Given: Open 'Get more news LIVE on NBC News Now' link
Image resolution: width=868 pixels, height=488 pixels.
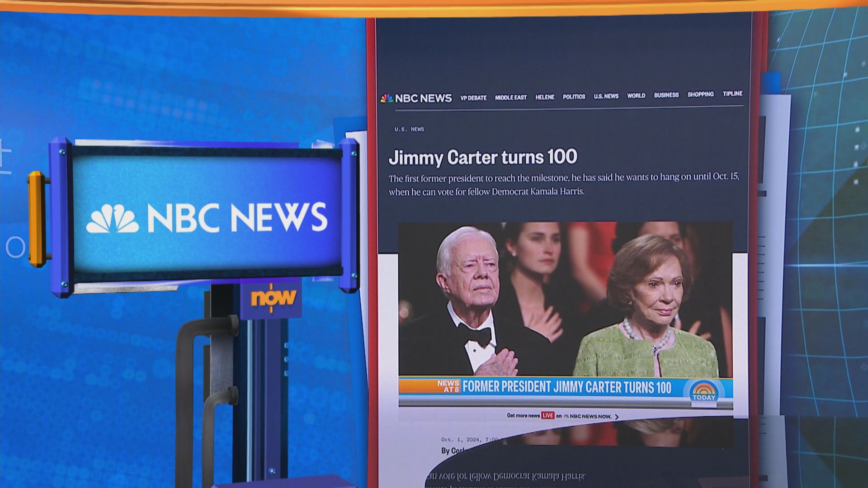Looking at the screenshot, I should pos(562,416).
